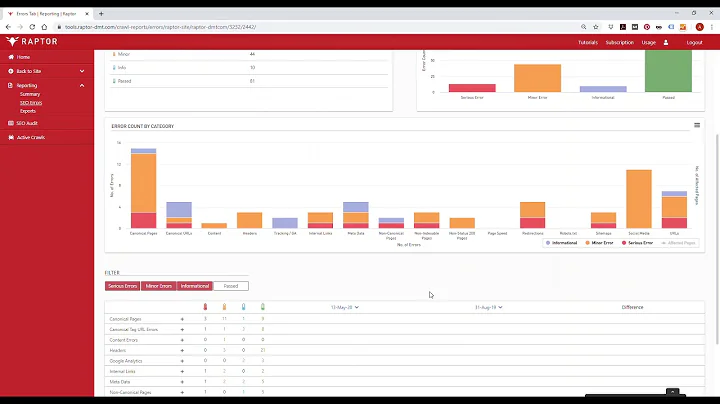Screen dimensions: 720x404
Task: Click the black PDF extension icon
Action: coord(623,27)
